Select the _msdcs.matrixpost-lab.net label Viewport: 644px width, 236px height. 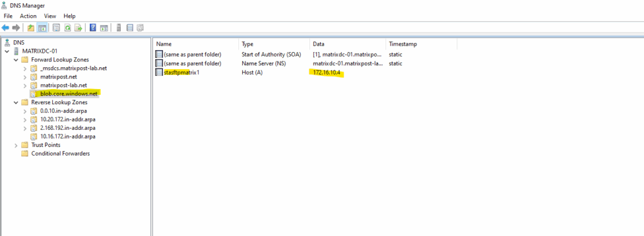[74, 68]
